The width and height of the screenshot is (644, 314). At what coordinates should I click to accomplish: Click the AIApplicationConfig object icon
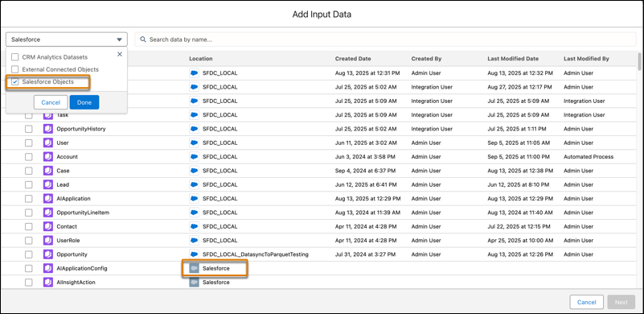[48, 268]
